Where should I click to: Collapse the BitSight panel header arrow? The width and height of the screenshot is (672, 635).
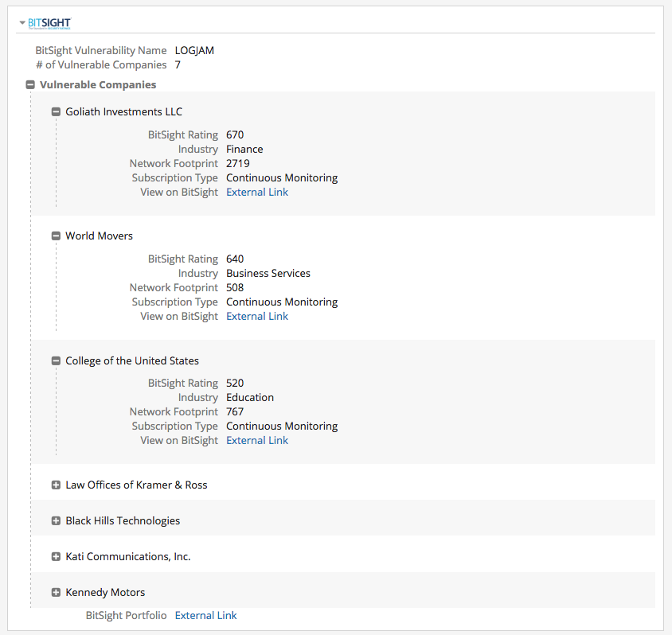point(22,23)
